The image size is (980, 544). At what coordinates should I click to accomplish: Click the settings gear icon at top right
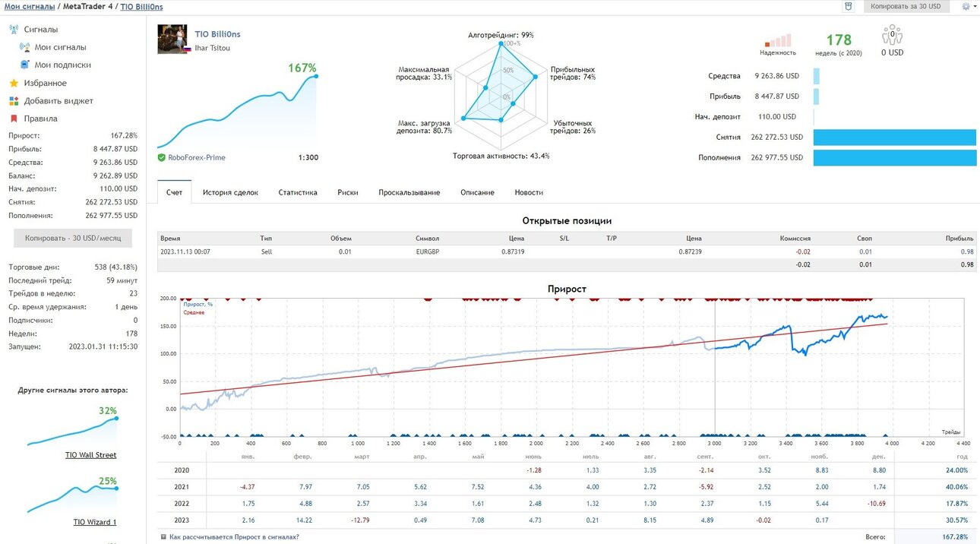coord(966,6)
